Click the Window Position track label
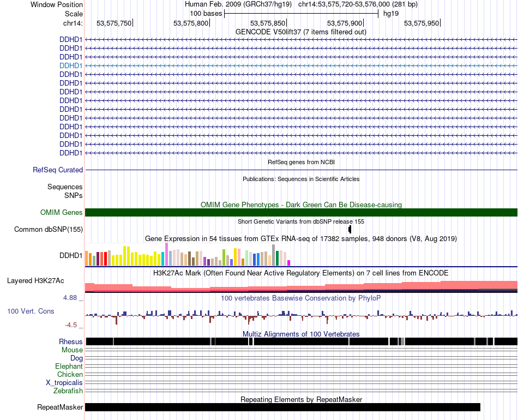 [57, 4]
